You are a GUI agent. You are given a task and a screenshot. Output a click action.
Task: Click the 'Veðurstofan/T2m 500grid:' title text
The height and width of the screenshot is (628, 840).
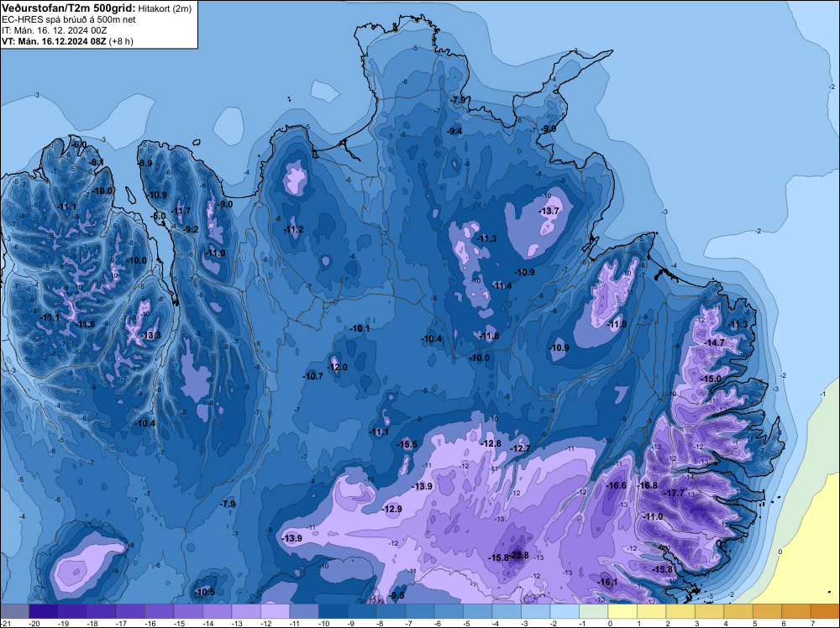pos(69,8)
